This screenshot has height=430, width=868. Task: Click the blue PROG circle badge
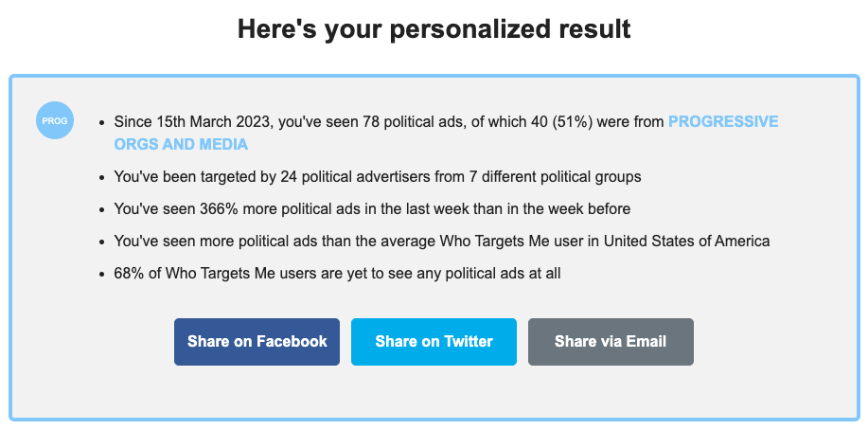(x=55, y=121)
